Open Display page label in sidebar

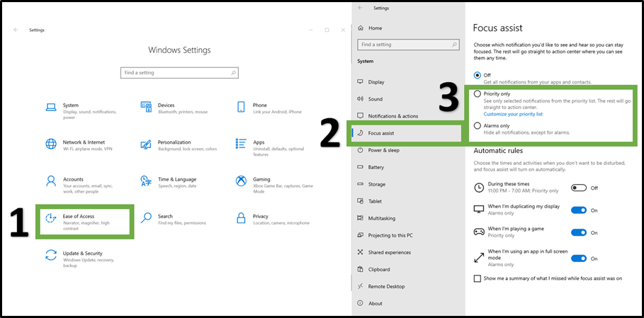tap(376, 82)
